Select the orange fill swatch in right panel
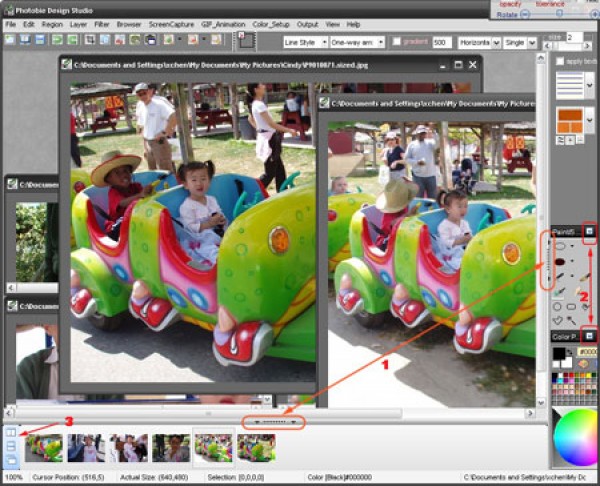This screenshot has width=600, height=486. point(570,121)
